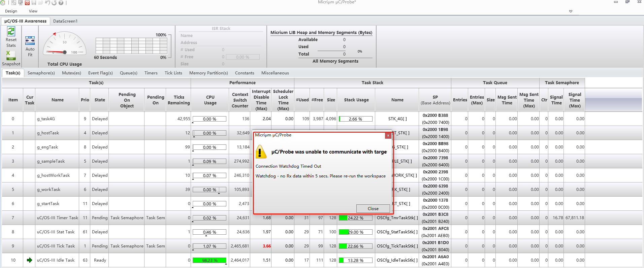Click the Open folder toolbar icon
Viewport: 644px width, 268px height.
click(41, 3)
